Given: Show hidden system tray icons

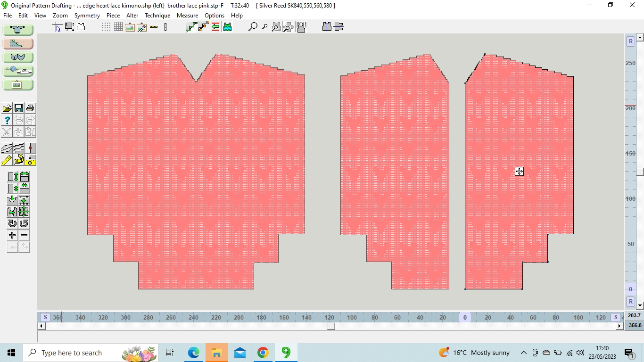Looking at the screenshot, I should click(x=523, y=353).
